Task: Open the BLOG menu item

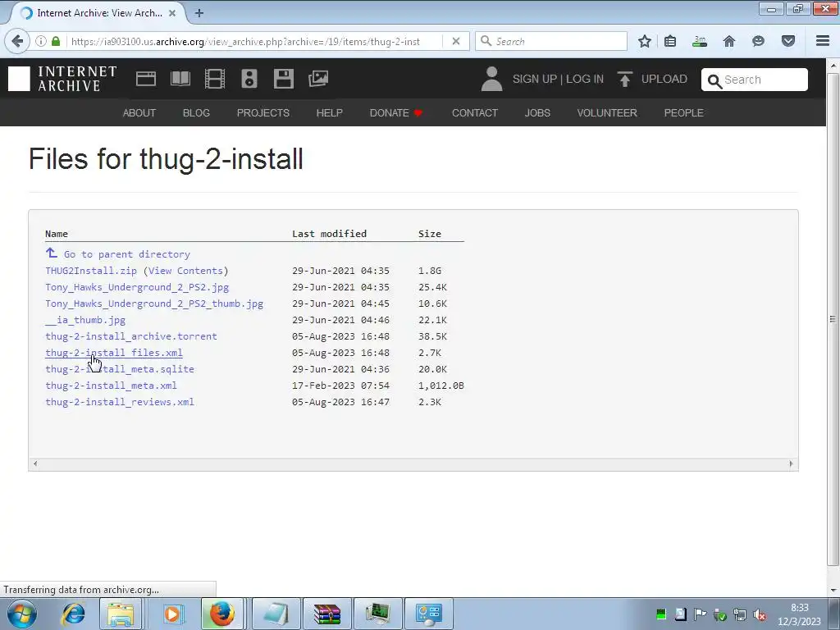Action: [x=196, y=113]
